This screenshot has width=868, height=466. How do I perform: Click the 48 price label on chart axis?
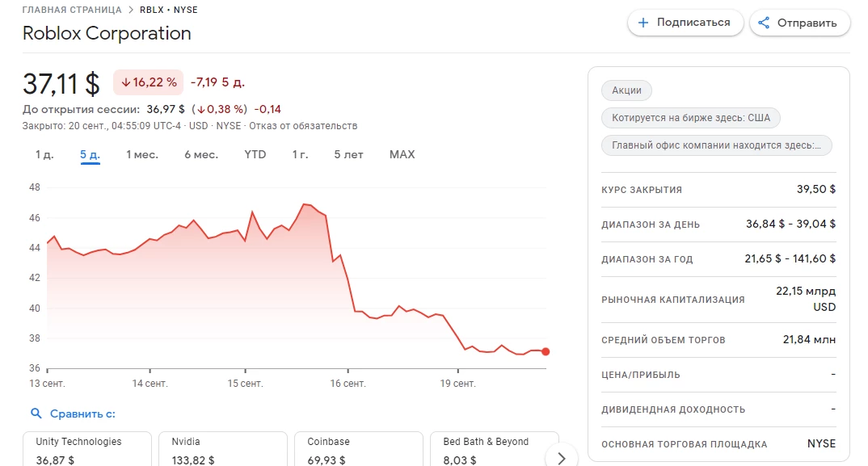click(x=35, y=187)
